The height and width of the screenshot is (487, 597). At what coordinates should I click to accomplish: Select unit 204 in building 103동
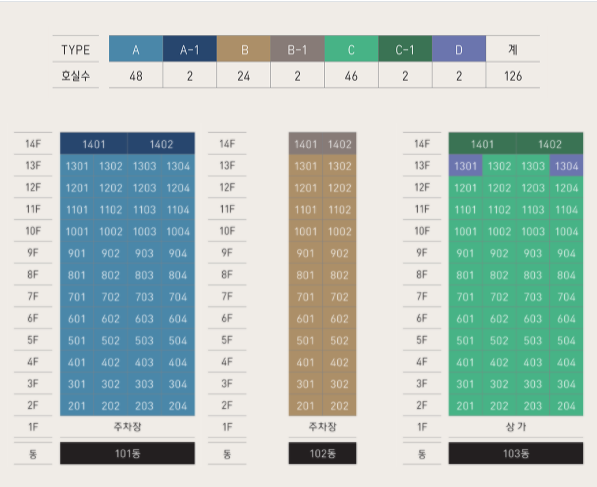click(567, 406)
